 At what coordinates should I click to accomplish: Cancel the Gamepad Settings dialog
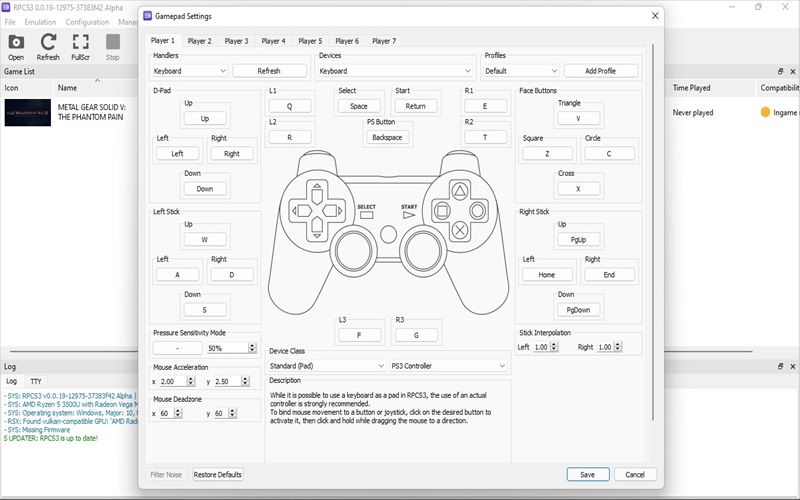[x=635, y=474]
